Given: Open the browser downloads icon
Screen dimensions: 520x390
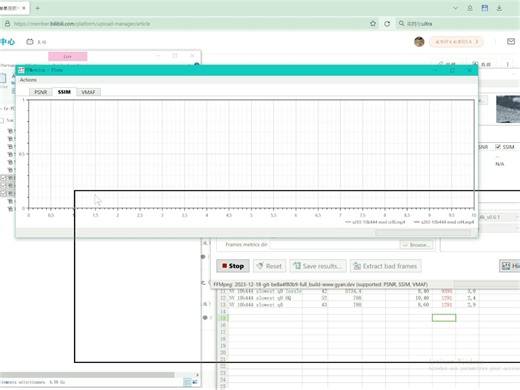Looking at the screenshot, I should pyautogui.click(x=499, y=8).
